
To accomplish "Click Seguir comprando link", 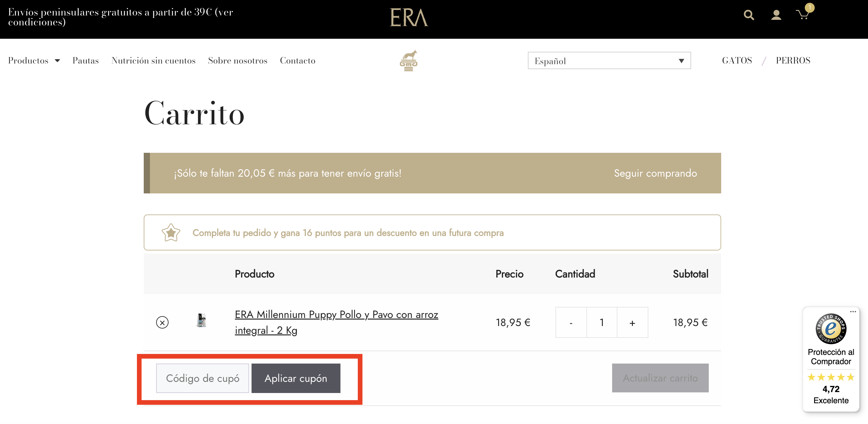I will [655, 173].
